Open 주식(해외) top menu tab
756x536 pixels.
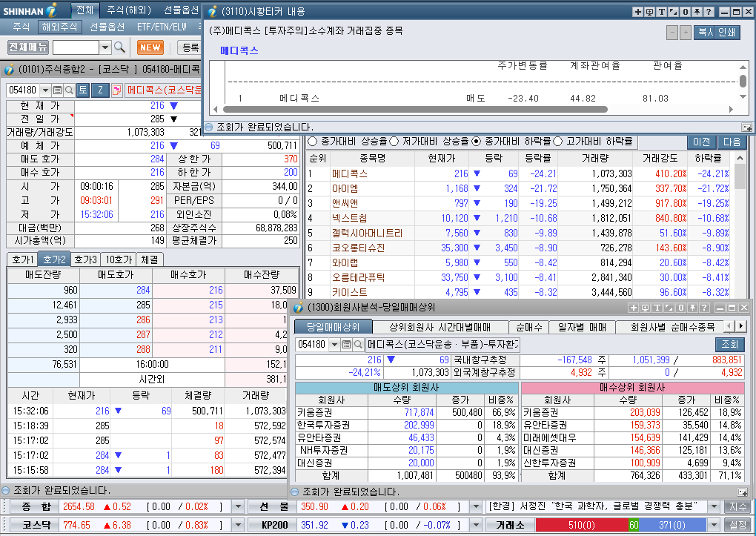[129, 10]
